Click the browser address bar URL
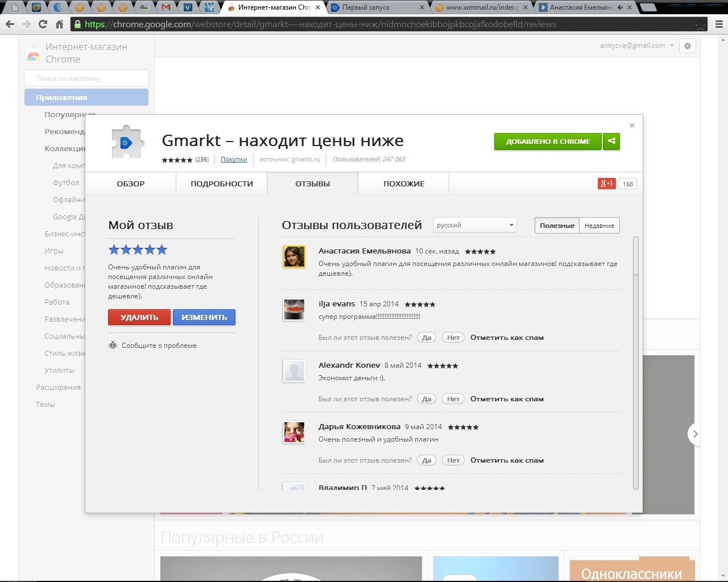Screen dimensions: 728x582 coord(320,24)
